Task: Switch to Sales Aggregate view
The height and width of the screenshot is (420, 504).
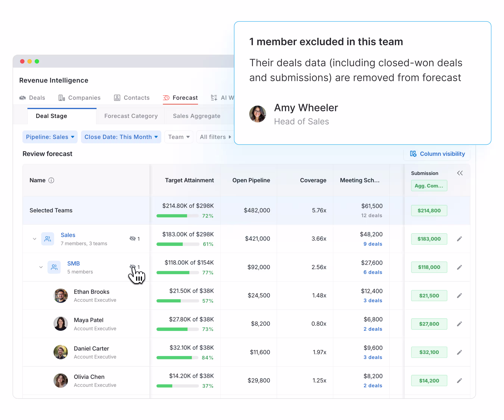Action: tap(197, 116)
